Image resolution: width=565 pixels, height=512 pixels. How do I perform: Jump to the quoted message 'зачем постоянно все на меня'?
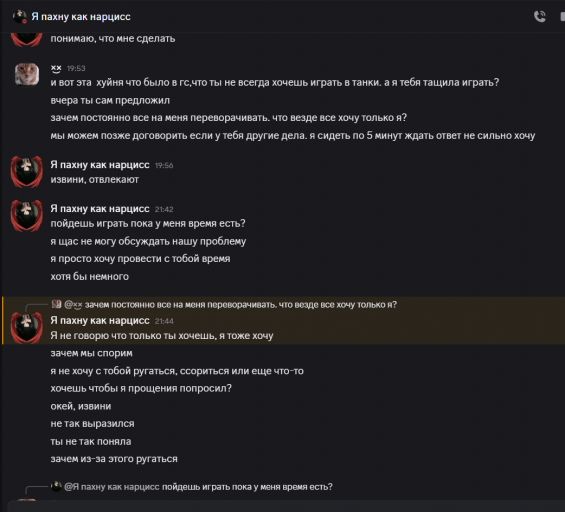click(241, 304)
